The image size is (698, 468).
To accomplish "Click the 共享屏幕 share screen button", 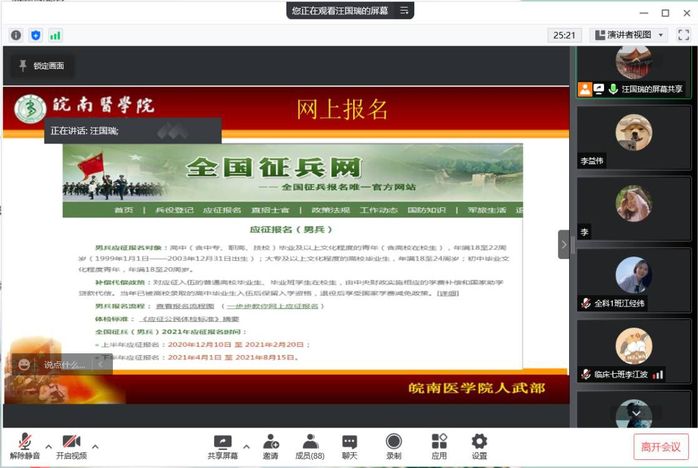I will pyautogui.click(x=222, y=446).
